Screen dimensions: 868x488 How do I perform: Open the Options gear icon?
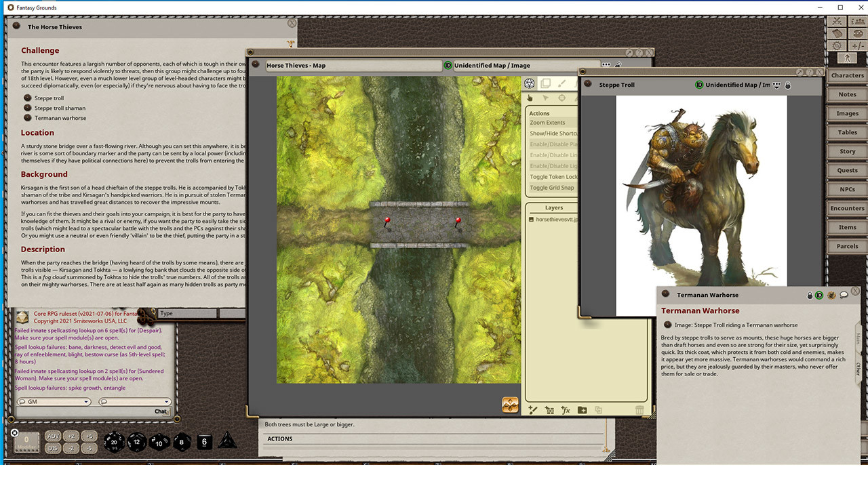pyautogui.click(x=837, y=45)
